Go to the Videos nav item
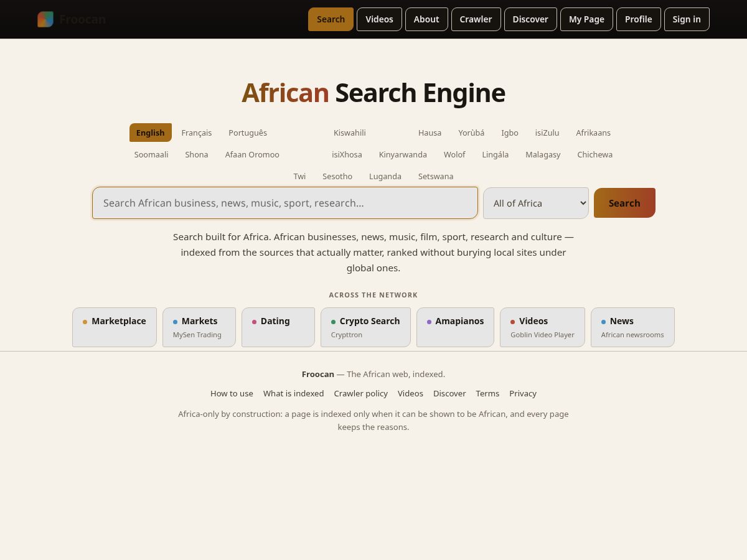This screenshot has height=560, width=747. pos(379,19)
